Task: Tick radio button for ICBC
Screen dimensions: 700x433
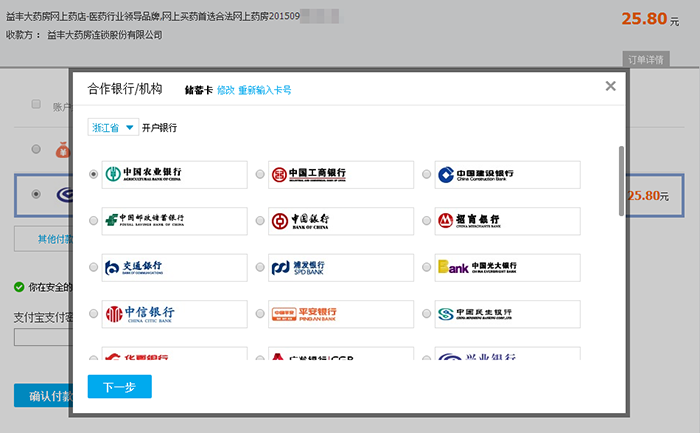Action: point(260,174)
